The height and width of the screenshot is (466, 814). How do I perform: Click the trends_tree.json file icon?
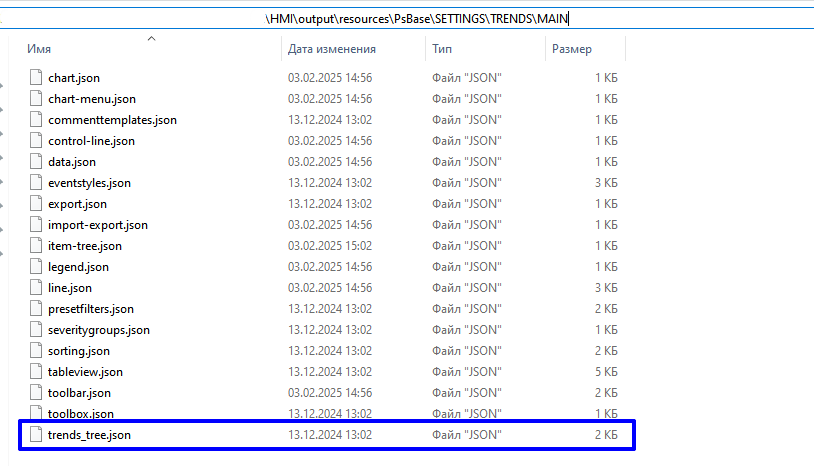pyautogui.click(x=37, y=435)
